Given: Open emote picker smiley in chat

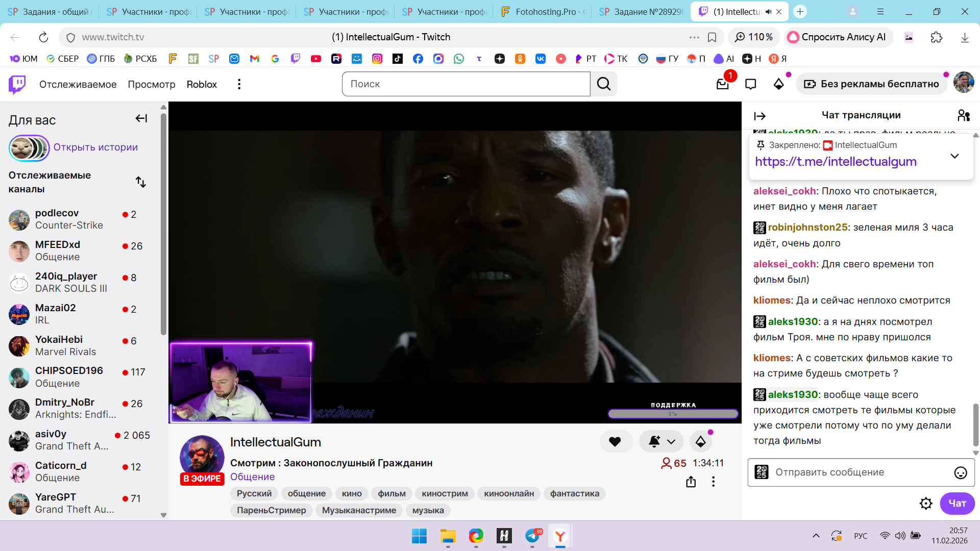Looking at the screenshot, I should pyautogui.click(x=961, y=473).
